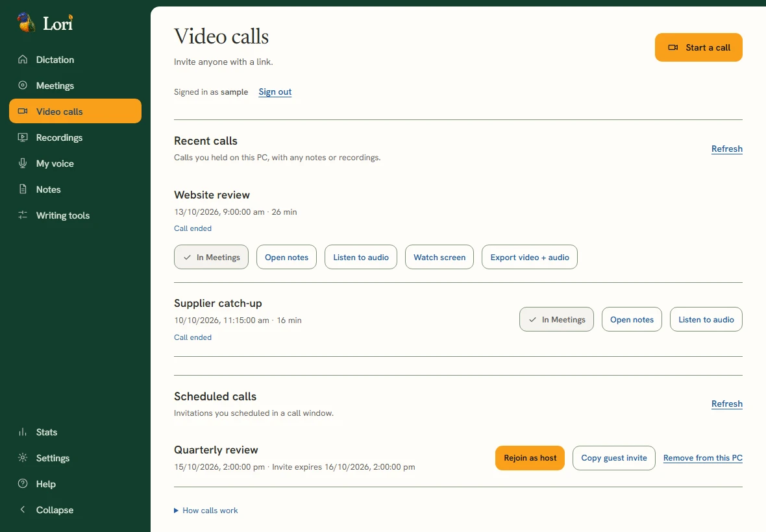Rejoin Quarterly review as host

530,458
